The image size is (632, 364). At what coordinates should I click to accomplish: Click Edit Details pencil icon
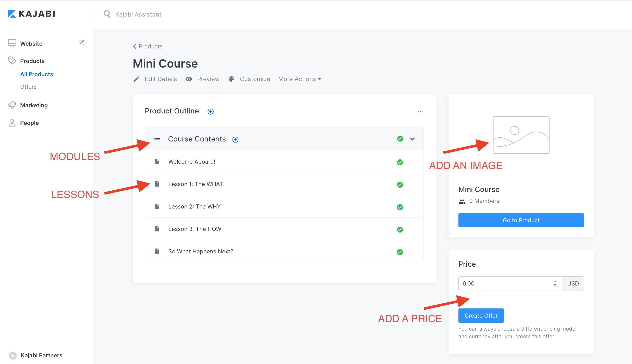(x=136, y=79)
